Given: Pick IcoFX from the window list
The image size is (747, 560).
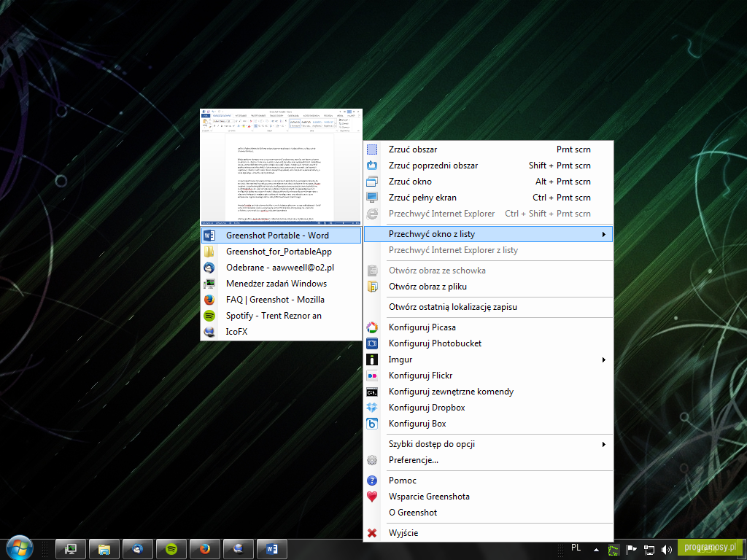Looking at the screenshot, I should [x=281, y=332].
